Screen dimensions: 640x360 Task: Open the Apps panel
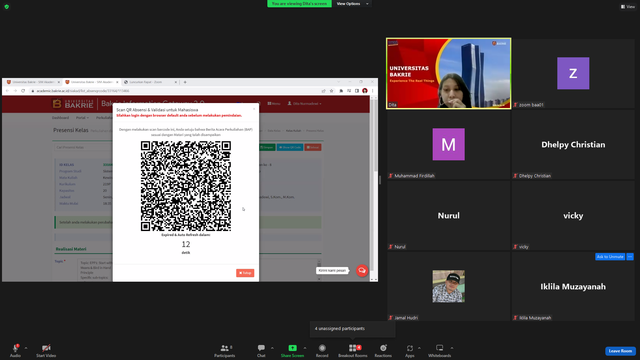tap(410, 350)
